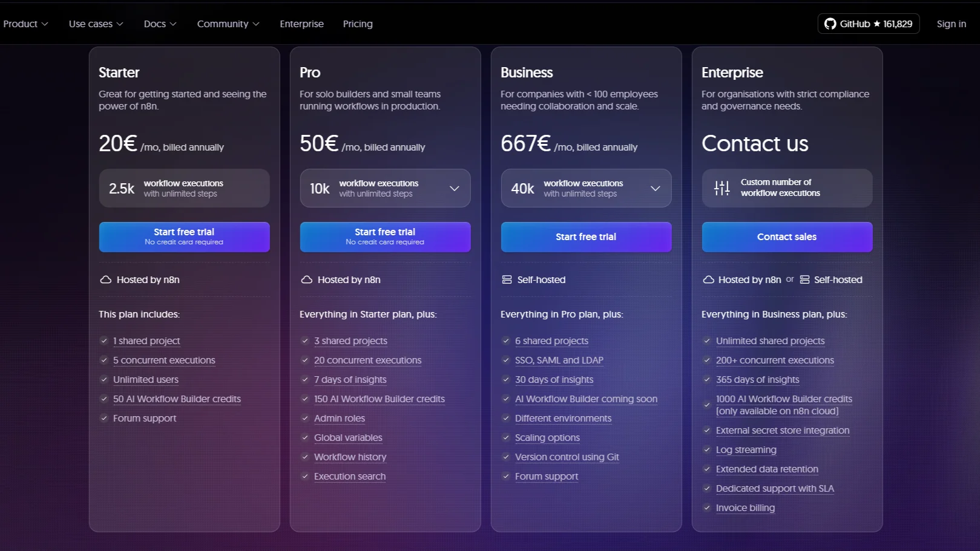Viewport: 980px width, 551px height.
Task: Click the Enterprise plan self-hosted server icon
Action: pos(804,280)
